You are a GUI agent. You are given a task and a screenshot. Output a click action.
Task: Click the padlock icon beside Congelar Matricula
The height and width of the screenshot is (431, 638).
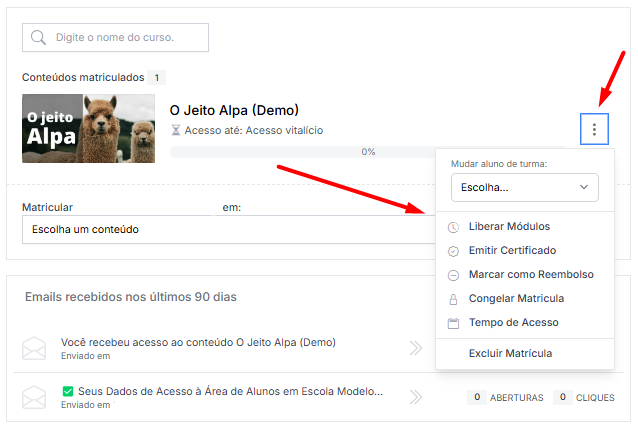click(453, 299)
